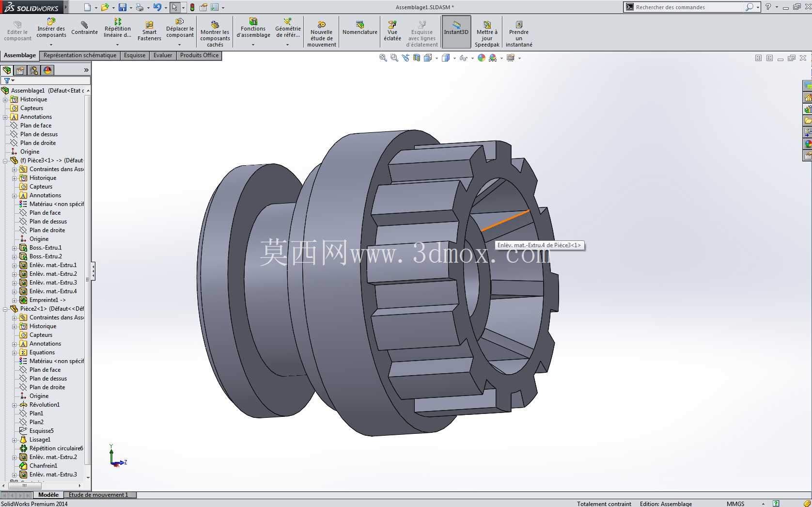This screenshot has height=507, width=812.
Task: Expand Historique node under Assemblage1
Action: [5, 99]
